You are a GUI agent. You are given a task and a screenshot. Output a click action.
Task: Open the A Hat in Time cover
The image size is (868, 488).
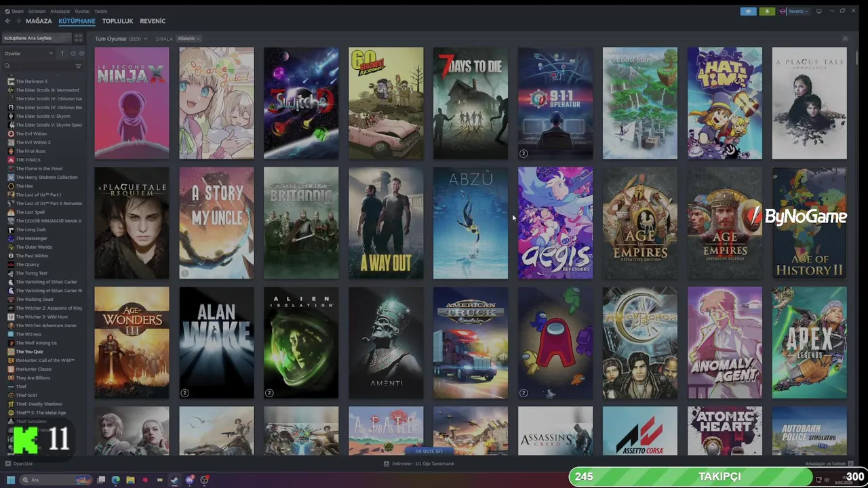pos(725,103)
